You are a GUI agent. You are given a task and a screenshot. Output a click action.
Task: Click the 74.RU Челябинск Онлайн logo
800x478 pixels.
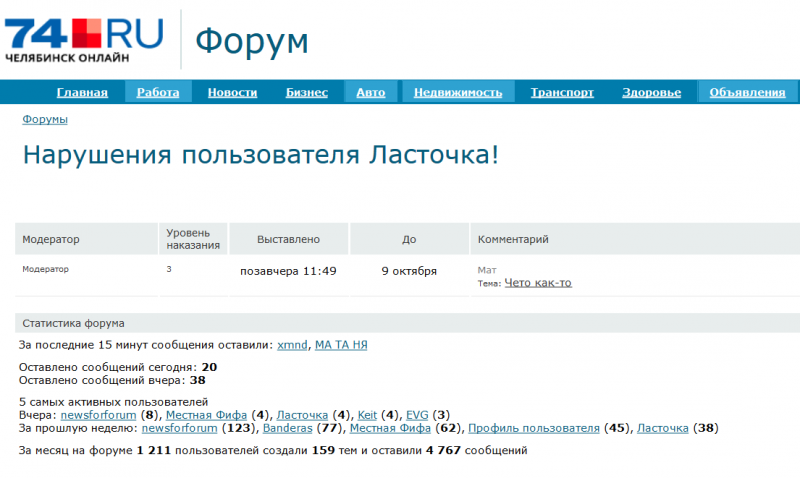tap(84, 39)
